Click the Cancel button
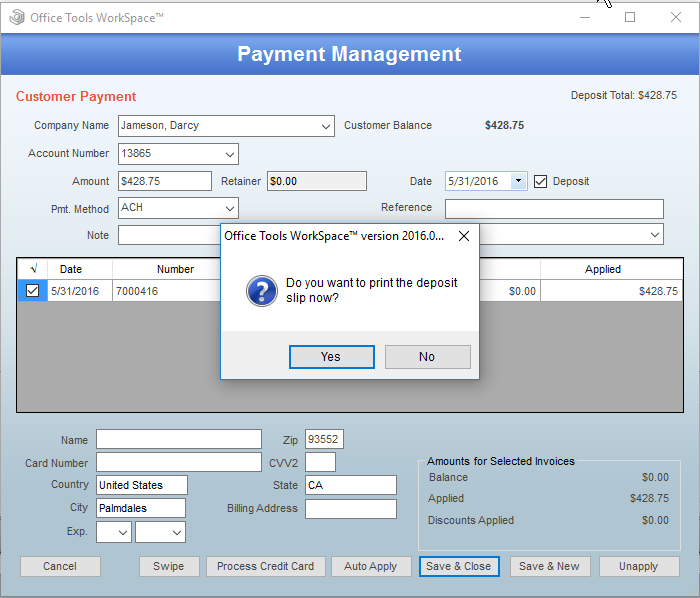The image size is (700, 598). tap(60, 566)
